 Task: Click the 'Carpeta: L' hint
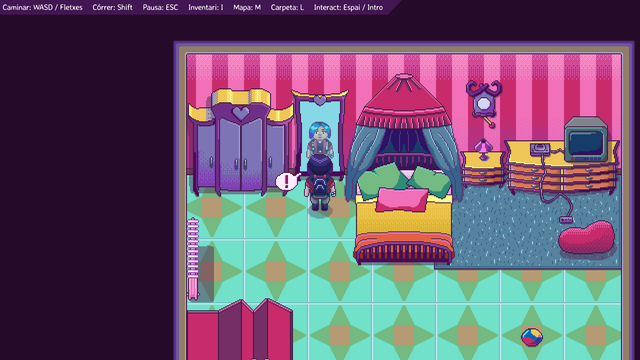(287, 7)
